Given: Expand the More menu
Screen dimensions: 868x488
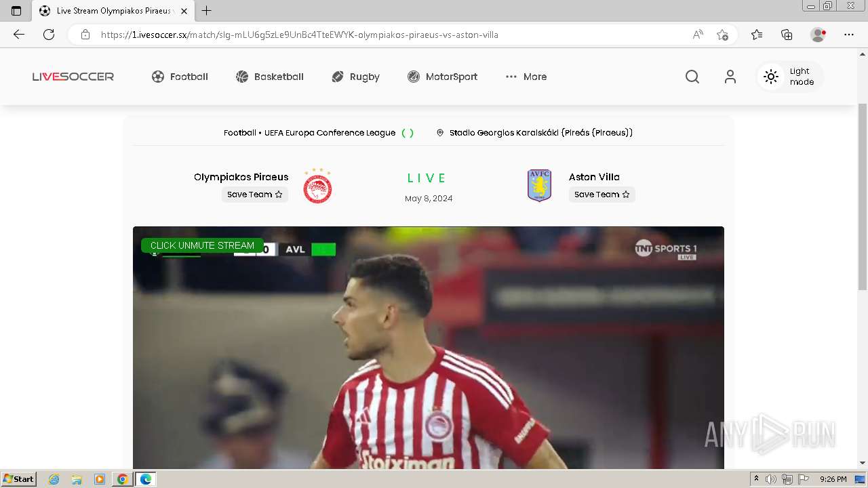Looking at the screenshot, I should click(x=526, y=77).
